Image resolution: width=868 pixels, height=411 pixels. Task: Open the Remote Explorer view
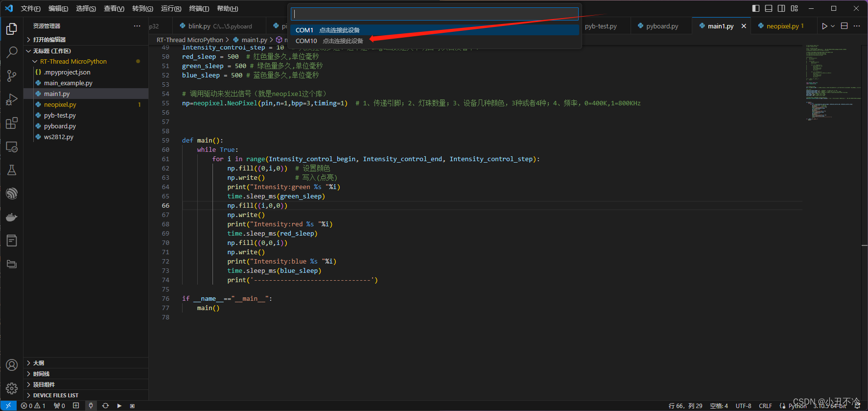point(12,146)
